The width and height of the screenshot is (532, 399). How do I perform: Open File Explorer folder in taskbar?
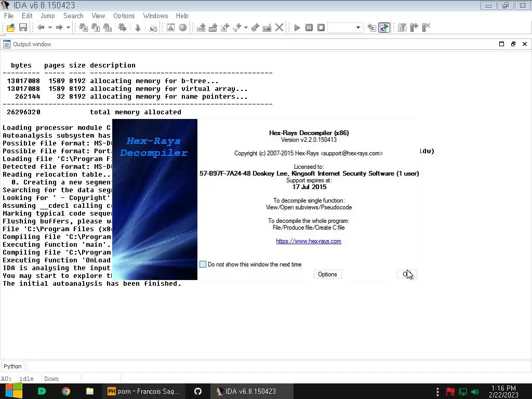click(89, 391)
